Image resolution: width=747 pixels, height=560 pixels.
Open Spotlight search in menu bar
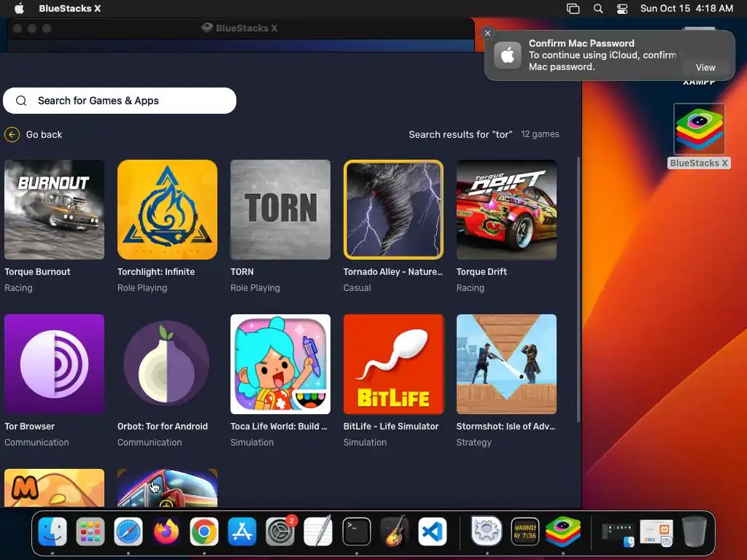[x=598, y=9]
